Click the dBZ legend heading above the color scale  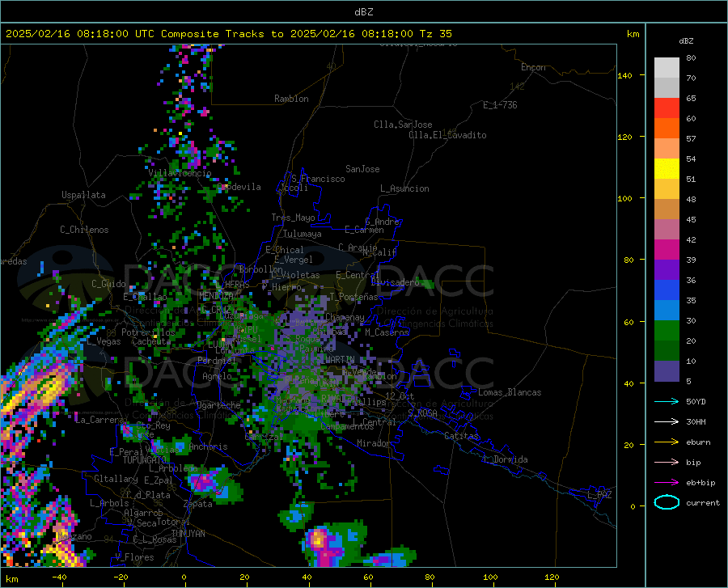click(x=686, y=40)
